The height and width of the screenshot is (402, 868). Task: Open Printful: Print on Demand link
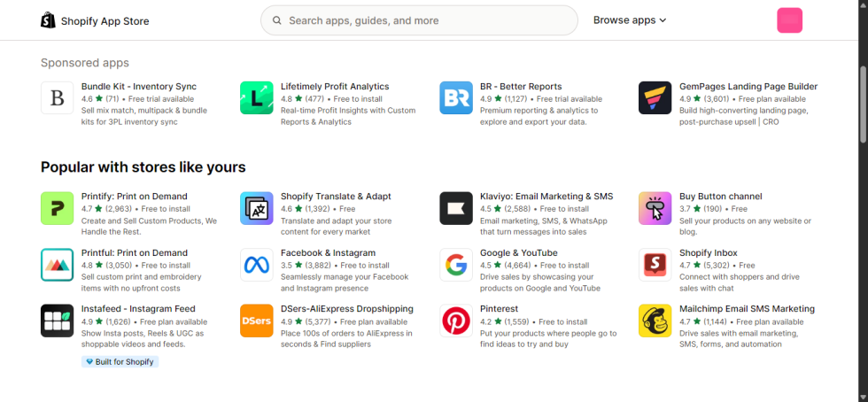coord(134,253)
